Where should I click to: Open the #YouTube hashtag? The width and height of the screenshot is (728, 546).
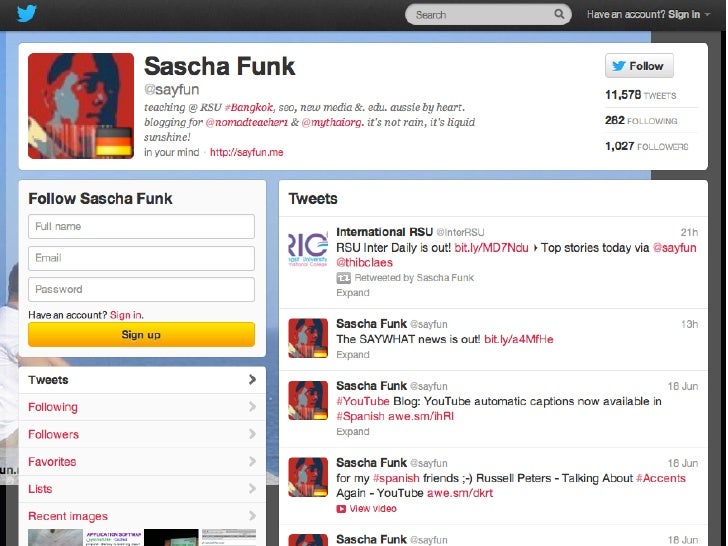[x=363, y=401]
